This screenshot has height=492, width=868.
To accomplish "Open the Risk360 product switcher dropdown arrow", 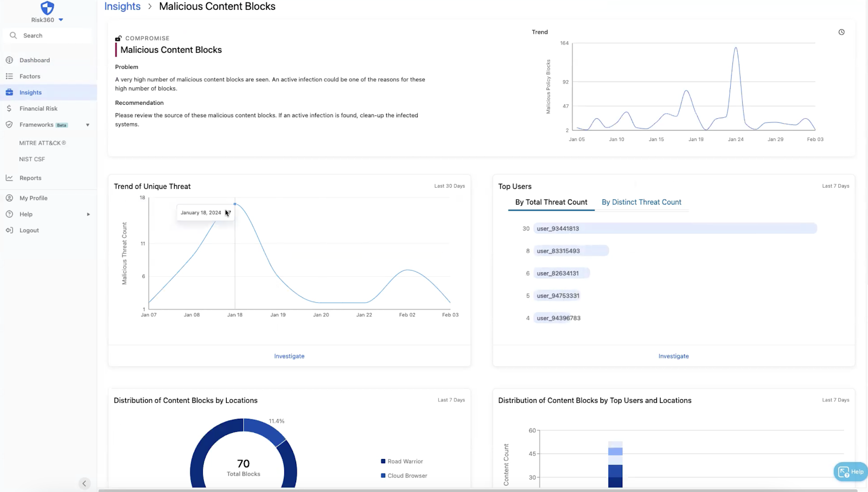I will click(61, 20).
